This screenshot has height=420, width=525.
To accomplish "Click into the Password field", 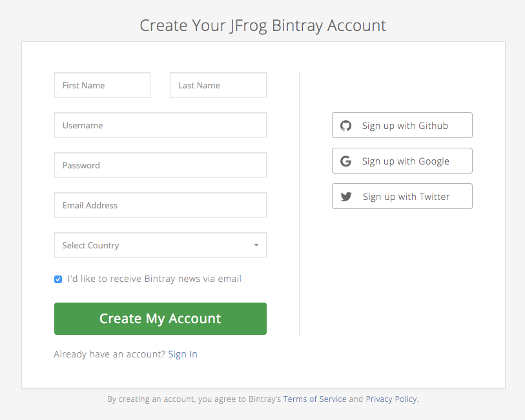I will click(160, 165).
